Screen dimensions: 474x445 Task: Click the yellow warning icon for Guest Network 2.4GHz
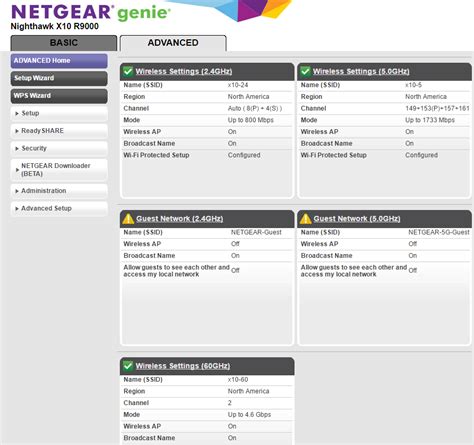pos(128,219)
